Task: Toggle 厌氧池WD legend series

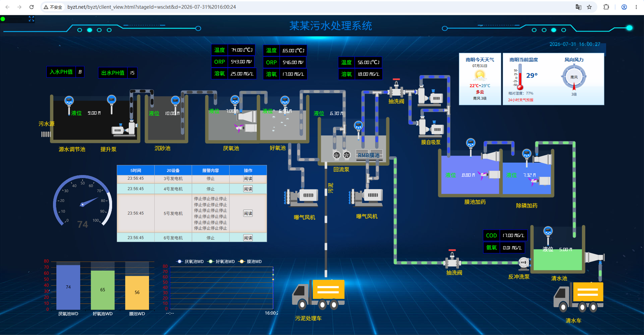Action: tap(190, 262)
